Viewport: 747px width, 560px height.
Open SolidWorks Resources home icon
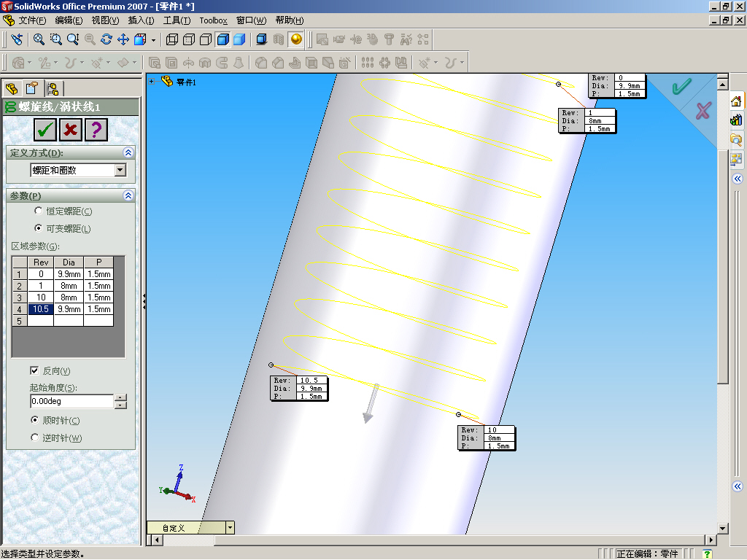736,101
